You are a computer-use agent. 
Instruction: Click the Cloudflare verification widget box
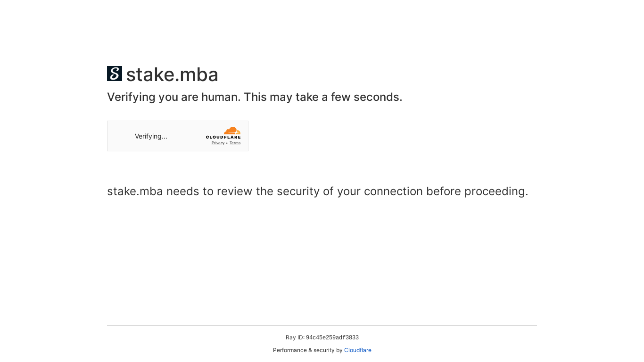point(178,136)
